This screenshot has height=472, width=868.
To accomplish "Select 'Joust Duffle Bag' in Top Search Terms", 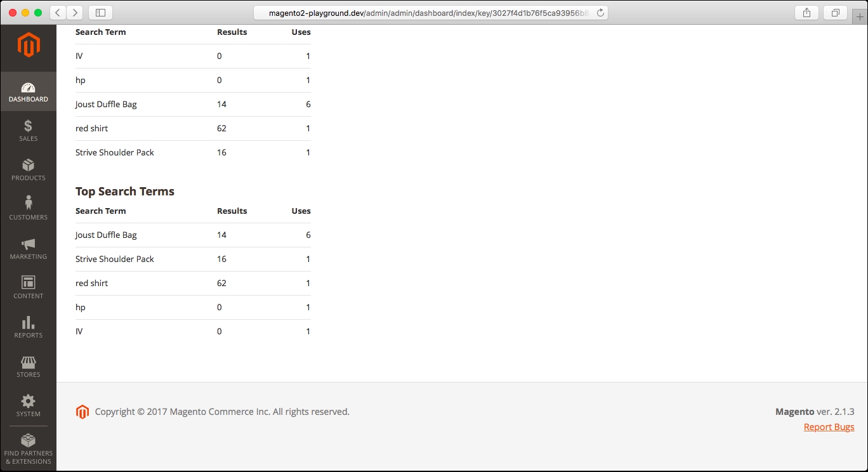I will pos(106,235).
